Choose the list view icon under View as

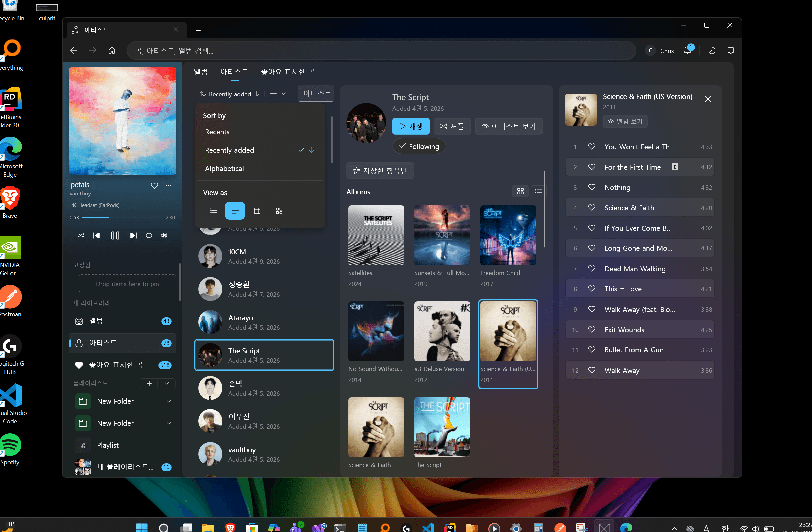[x=213, y=211]
